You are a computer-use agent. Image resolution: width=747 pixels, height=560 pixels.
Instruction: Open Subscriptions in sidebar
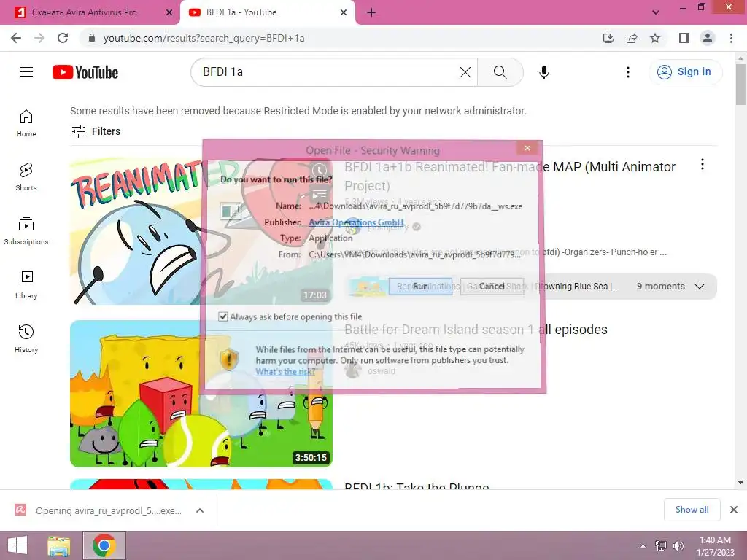click(26, 231)
